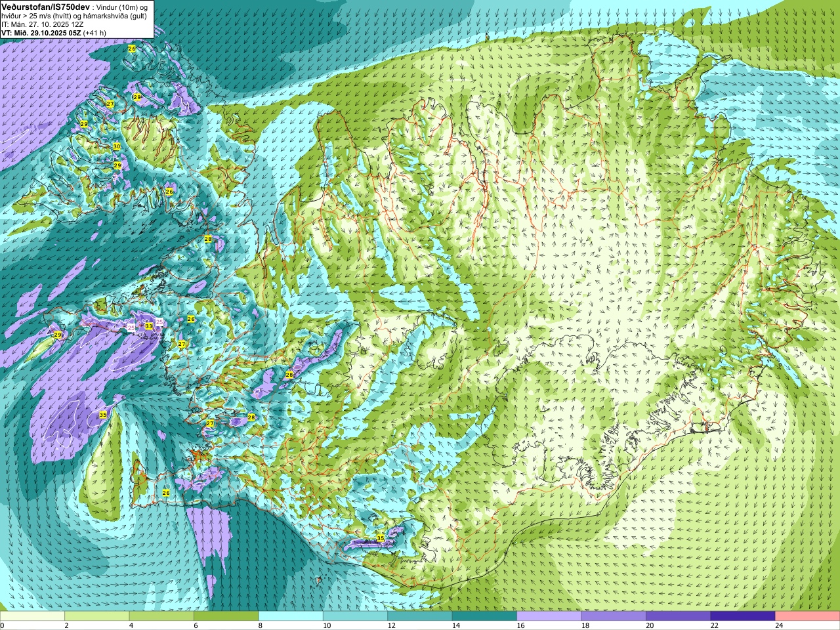The width and height of the screenshot is (840, 630).
Task: Select the lavender 16–18 m/s legend swatch
Action: point(549,616)
